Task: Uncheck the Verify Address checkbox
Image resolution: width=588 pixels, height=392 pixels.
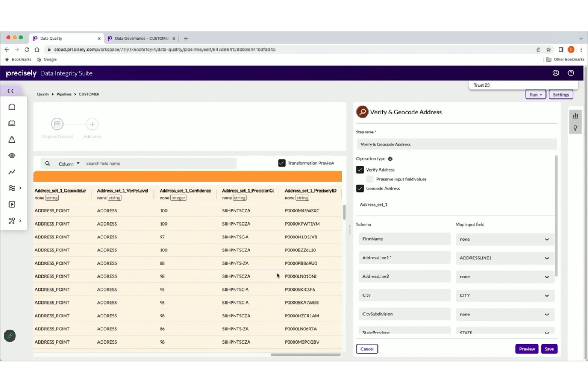Action: coord(360,170)
